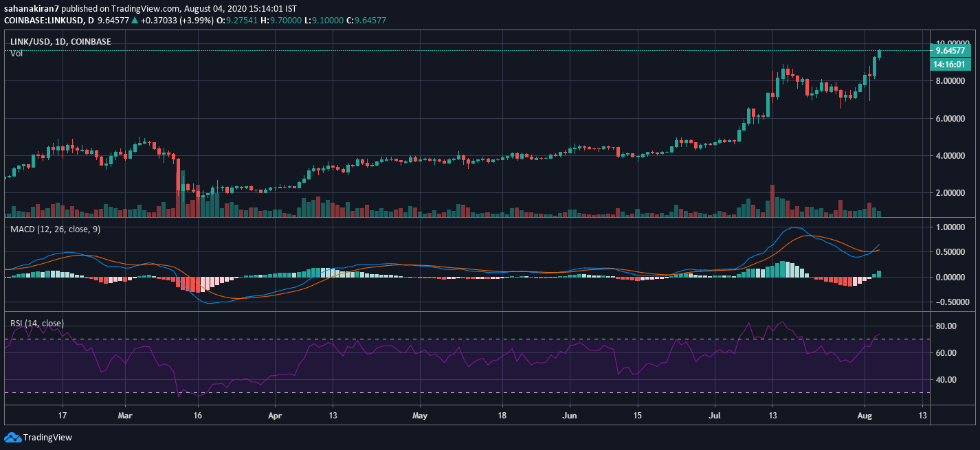
Task: Click the '4.00000' price axis label
Action: coord(951,155)
